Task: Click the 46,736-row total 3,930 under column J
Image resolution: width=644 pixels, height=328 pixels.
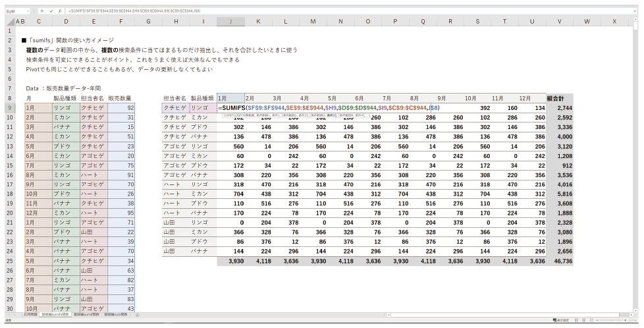Action: pyautogui.click(x=231, y=261)
